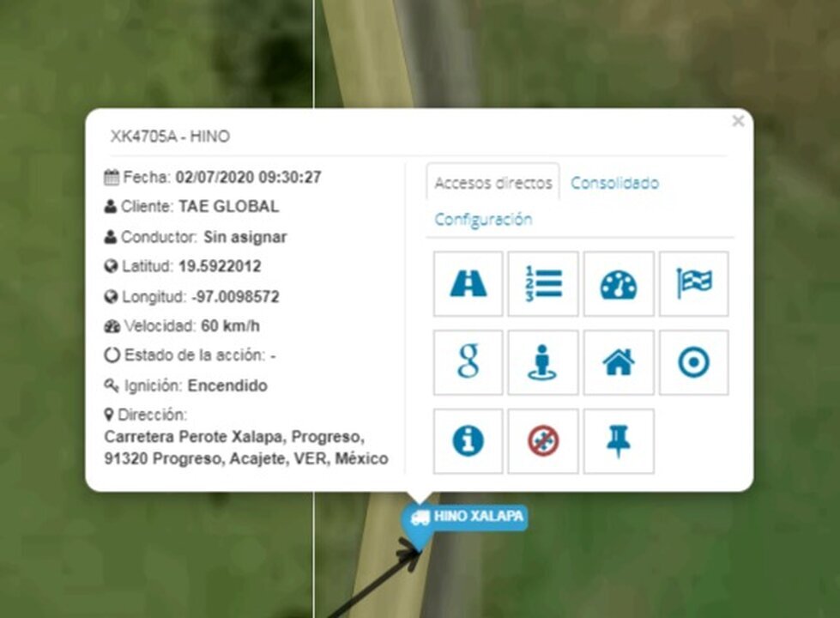Open the numbered list report icon
Image resolution: width=840 pixels, height=618 pixels.
coord(543,284)
